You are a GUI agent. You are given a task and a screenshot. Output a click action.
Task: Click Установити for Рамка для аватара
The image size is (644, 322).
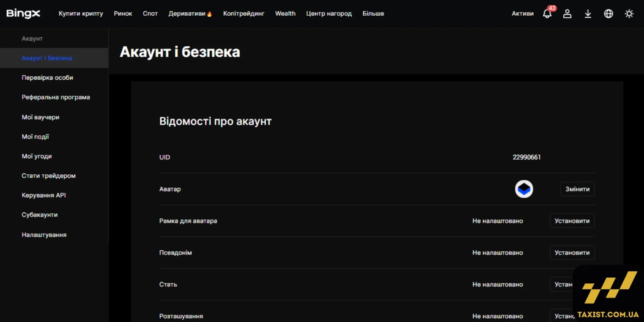coord(572,221)
